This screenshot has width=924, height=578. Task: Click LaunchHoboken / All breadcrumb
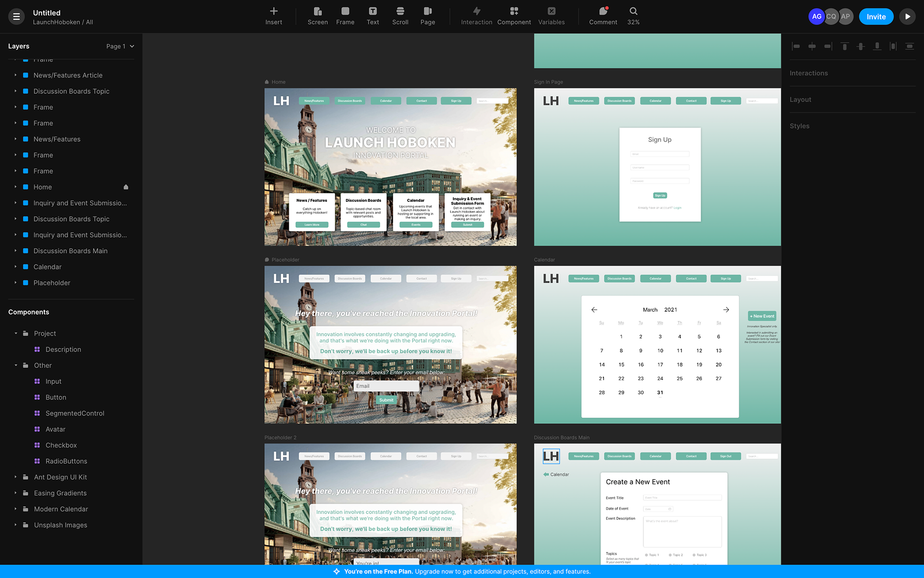[x=63, y=22]
